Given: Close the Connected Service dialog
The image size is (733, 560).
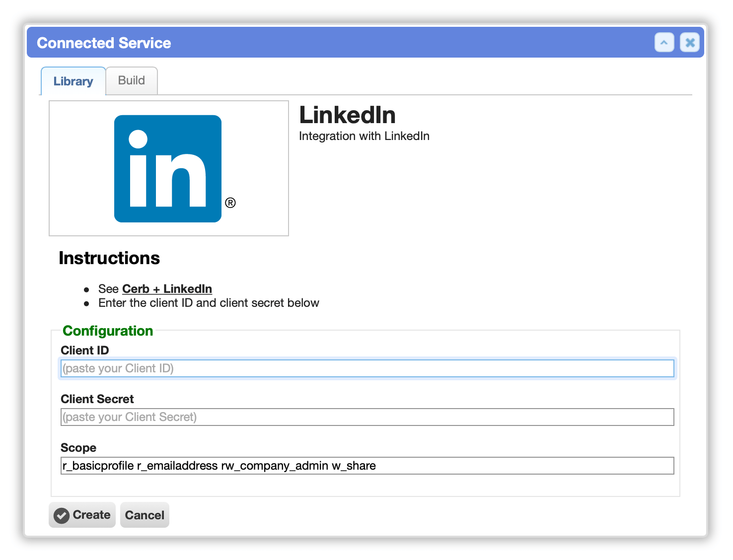Looking at the screenshot, I should (690, 43).
